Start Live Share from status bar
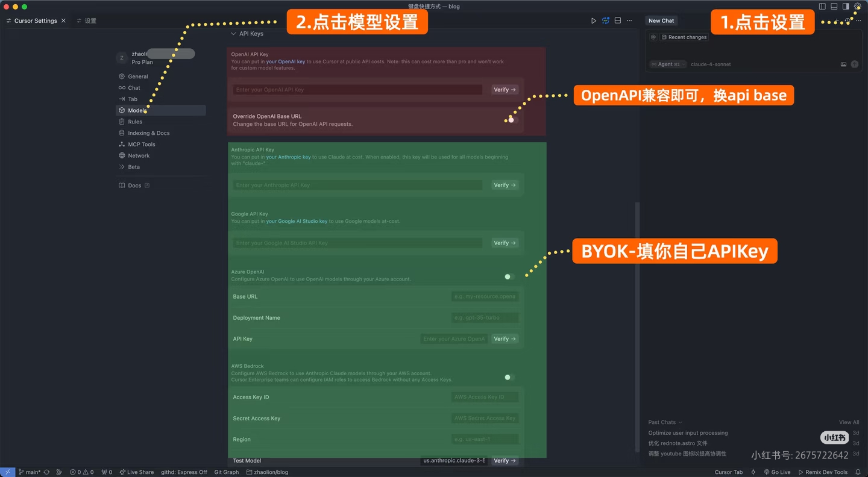This screenshot has width=868, height=477. pyautogui.click(x=137, y=472)
